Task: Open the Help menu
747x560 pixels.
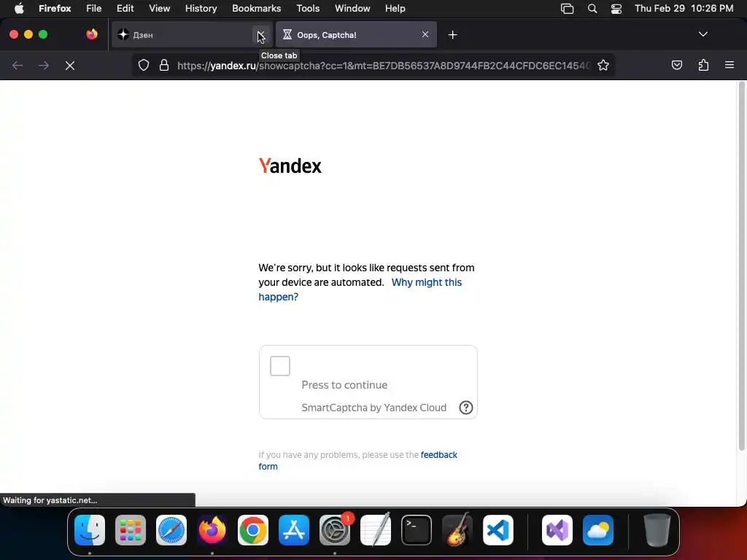Action: tap(395, 8)
